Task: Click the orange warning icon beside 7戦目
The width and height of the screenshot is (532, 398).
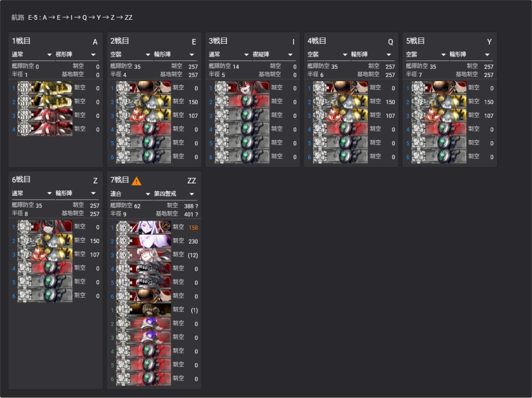Action: tap(136, 181)
